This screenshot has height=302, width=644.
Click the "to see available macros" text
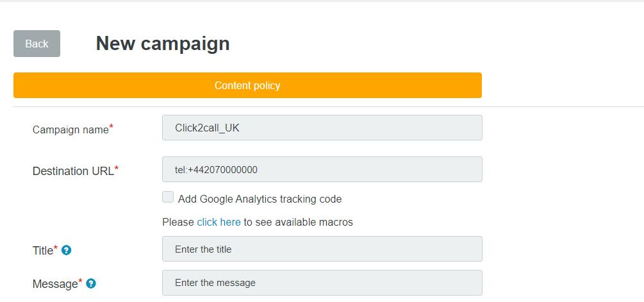tap(298, 222)
